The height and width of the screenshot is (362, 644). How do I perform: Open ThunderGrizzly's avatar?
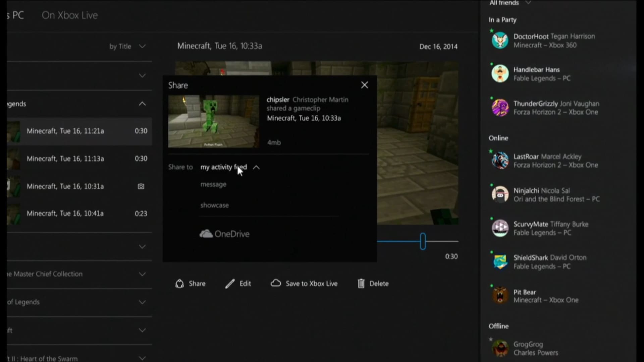pos(500,108)
